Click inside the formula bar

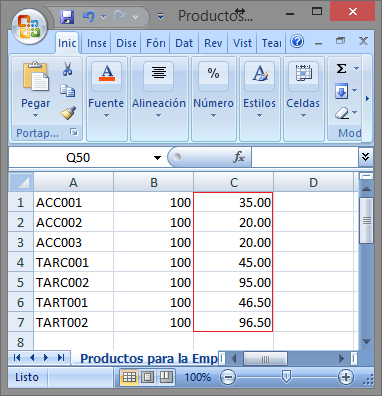(305, 157)
